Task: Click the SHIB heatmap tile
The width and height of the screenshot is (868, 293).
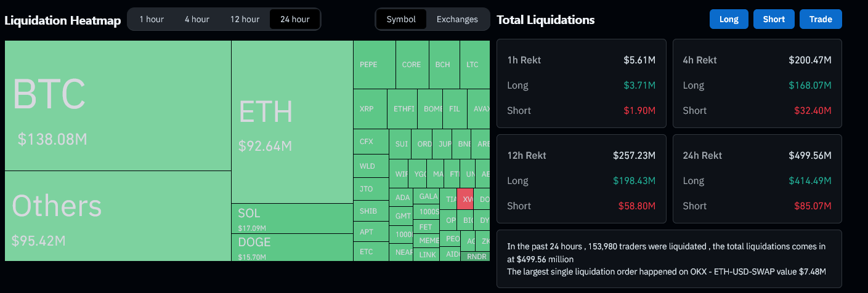Action: (x=371, y=211)
